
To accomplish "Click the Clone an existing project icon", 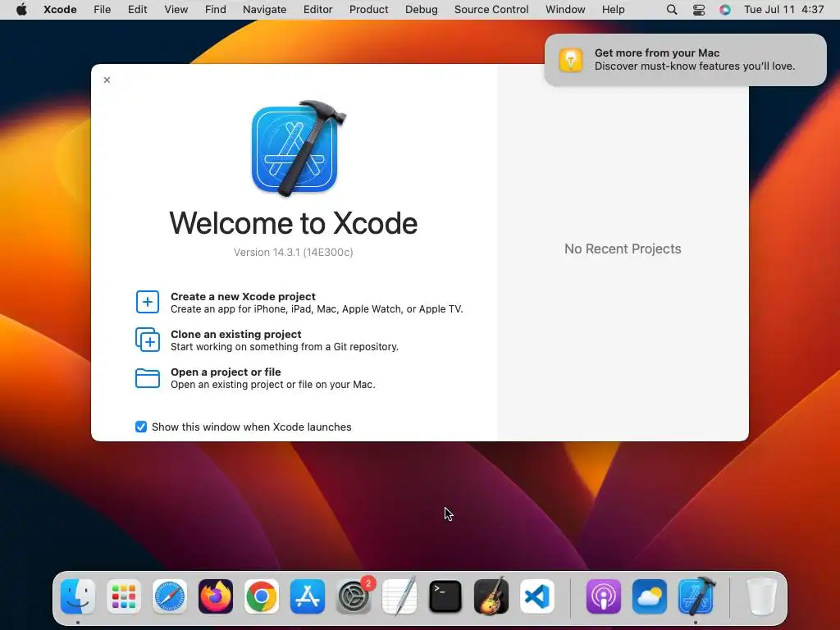I will (148, 340).
